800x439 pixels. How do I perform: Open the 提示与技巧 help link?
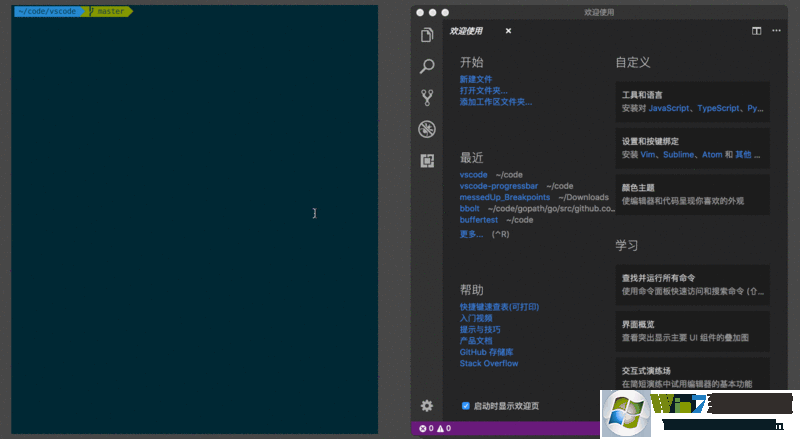pos(480,329)
